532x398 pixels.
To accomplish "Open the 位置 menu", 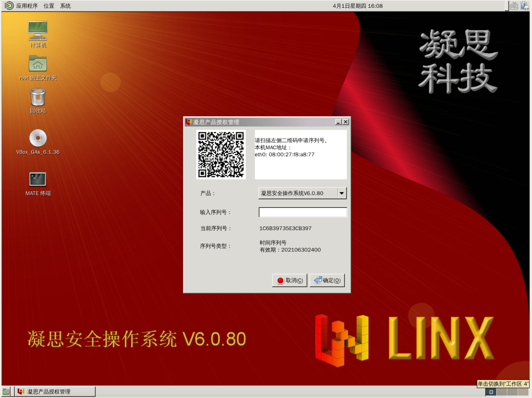I will pyautogui.click(x=49, y=6).
